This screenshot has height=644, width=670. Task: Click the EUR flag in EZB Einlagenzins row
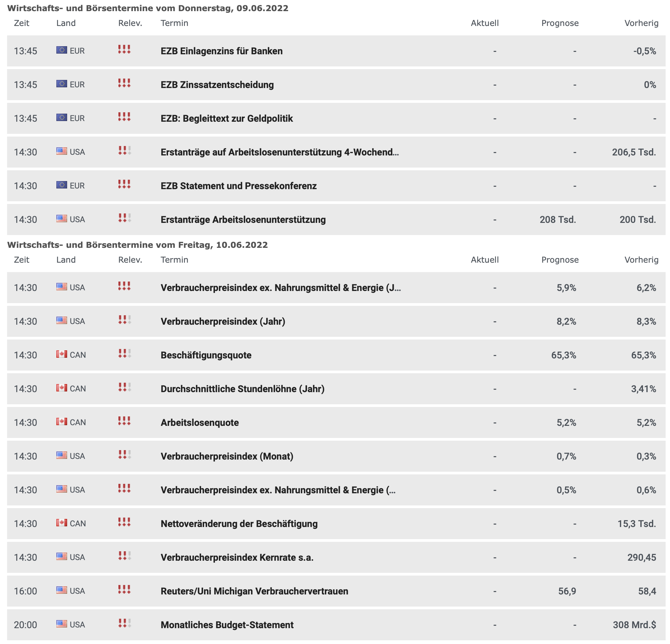click(61, 50)
